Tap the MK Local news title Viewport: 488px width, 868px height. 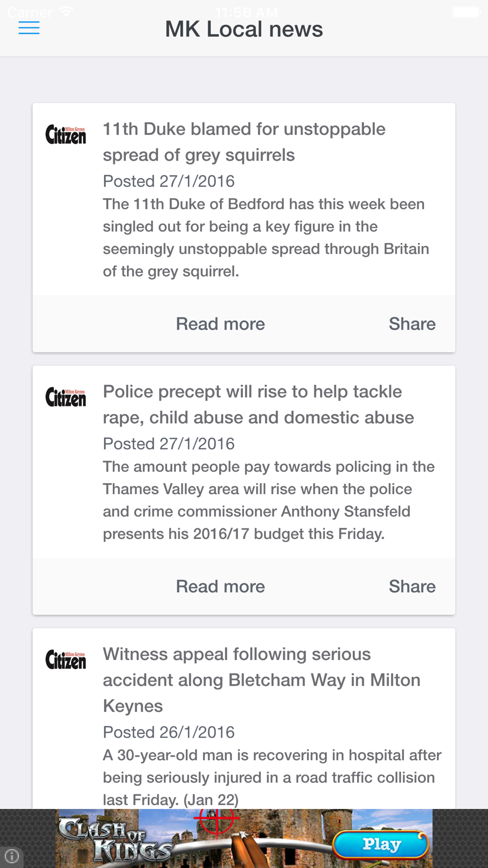[244, 29]
